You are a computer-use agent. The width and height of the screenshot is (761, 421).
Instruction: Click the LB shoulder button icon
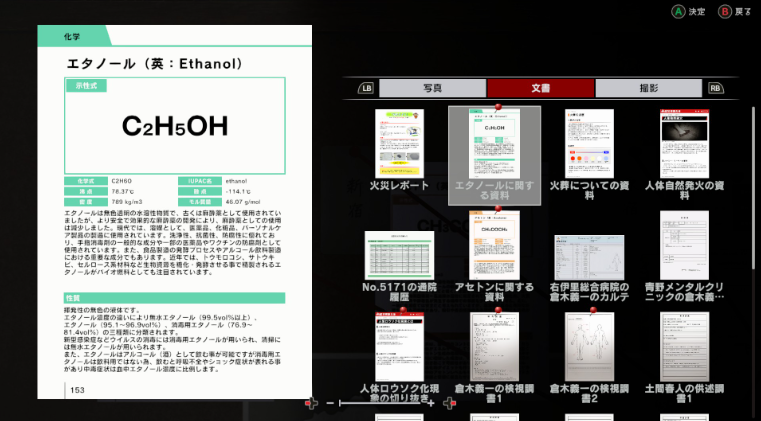[366, 88]
